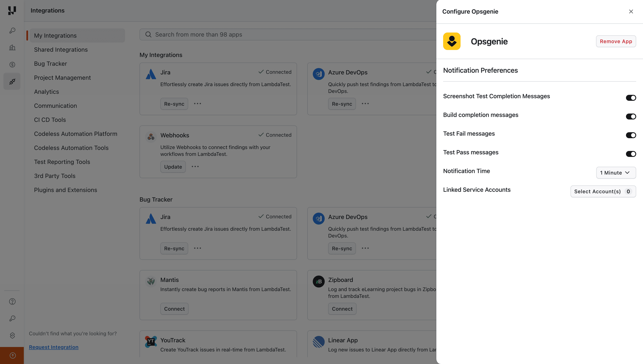This screenshot has width=643, height=364.
Task: Select Bug Tracker category in sidebar
Action: click(x=50, y=64)
